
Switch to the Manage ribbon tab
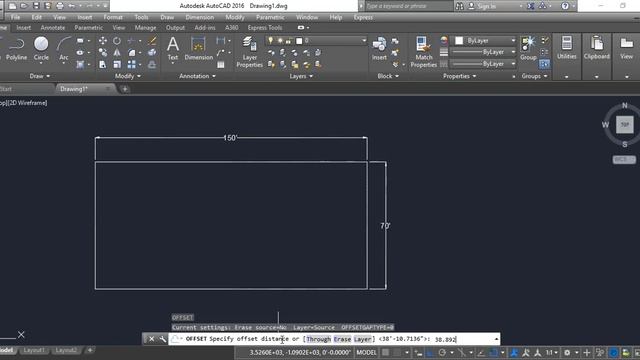(x=145, y=28)
